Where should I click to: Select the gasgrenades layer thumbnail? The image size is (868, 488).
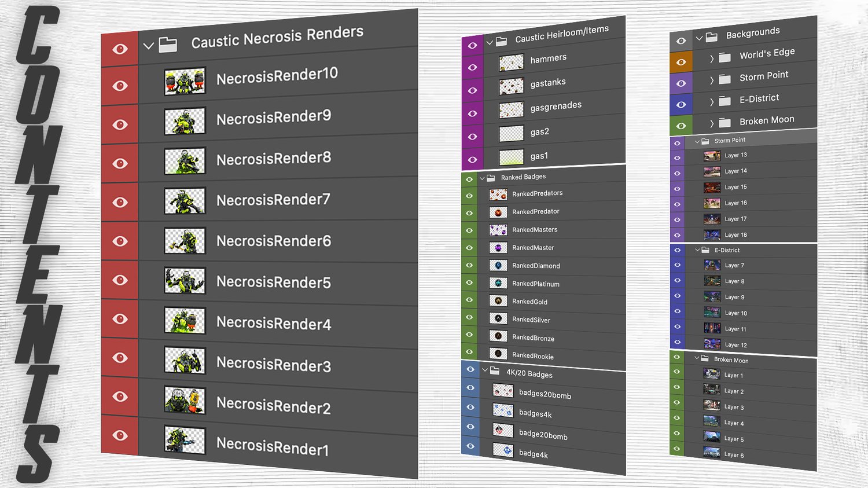tap(512, 110)
